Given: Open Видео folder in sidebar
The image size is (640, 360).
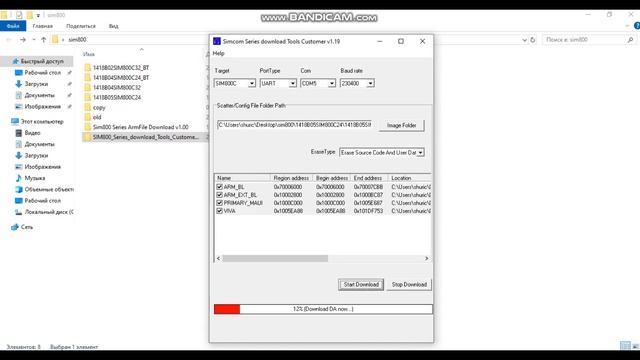Looking at the screenshot, I should pyautogui.click(x=32, y=133).
